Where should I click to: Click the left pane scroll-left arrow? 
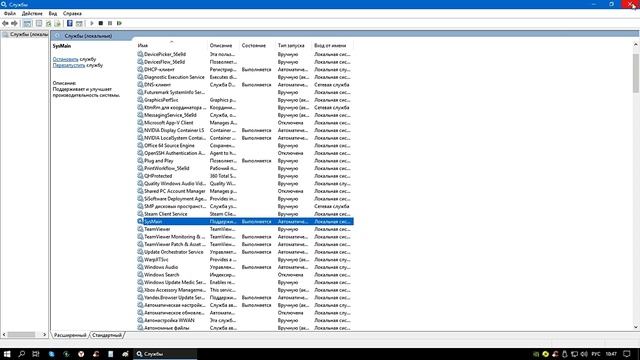(4, 335)
